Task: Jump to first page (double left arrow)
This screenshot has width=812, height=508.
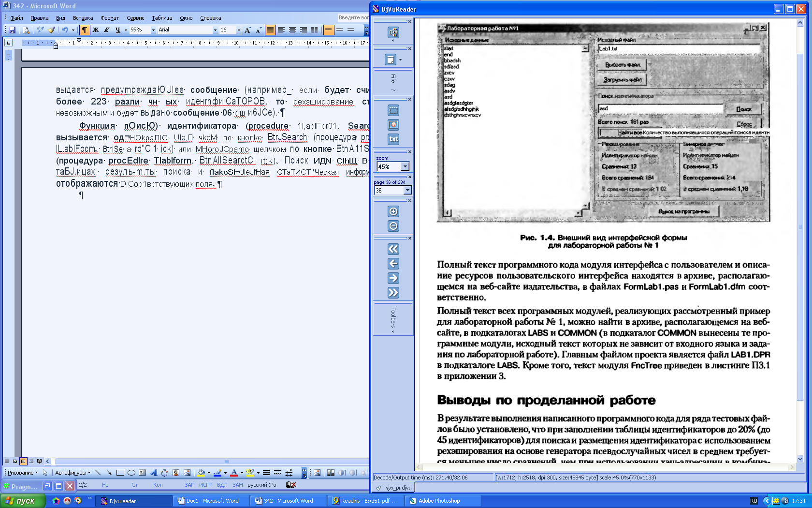Action: [393, 249]
